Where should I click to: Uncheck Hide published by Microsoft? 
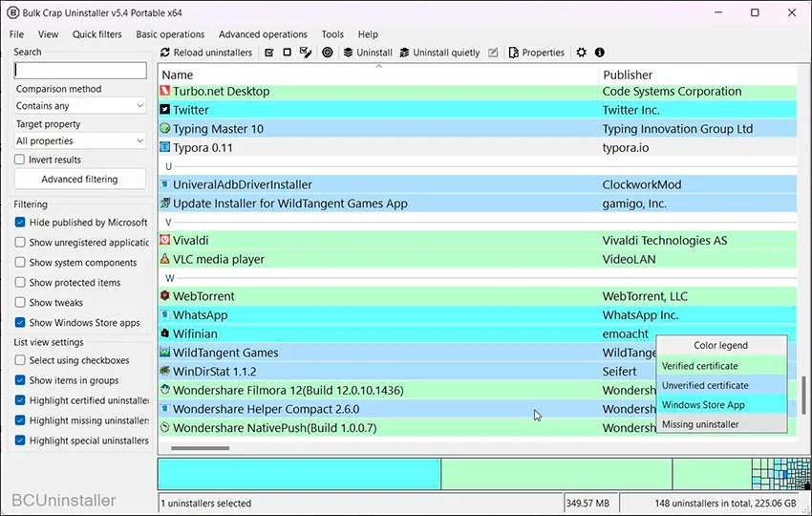pos(20,223)
